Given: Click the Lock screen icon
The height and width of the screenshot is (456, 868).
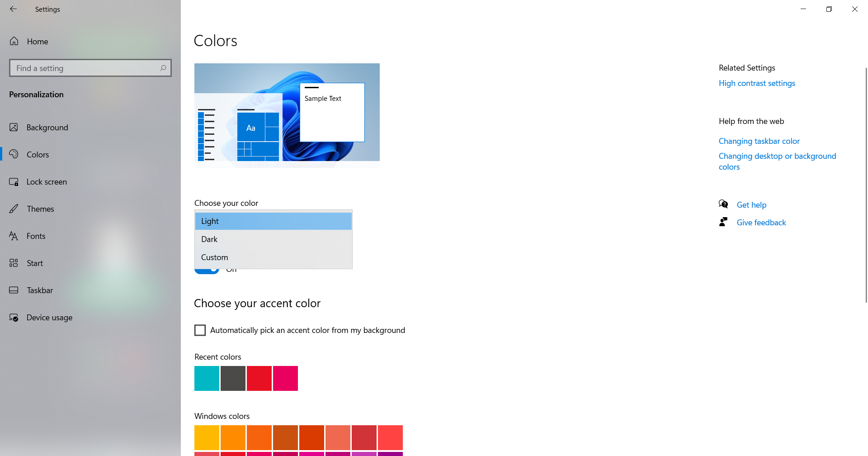Looking at the screenshot, I should 14,181.
